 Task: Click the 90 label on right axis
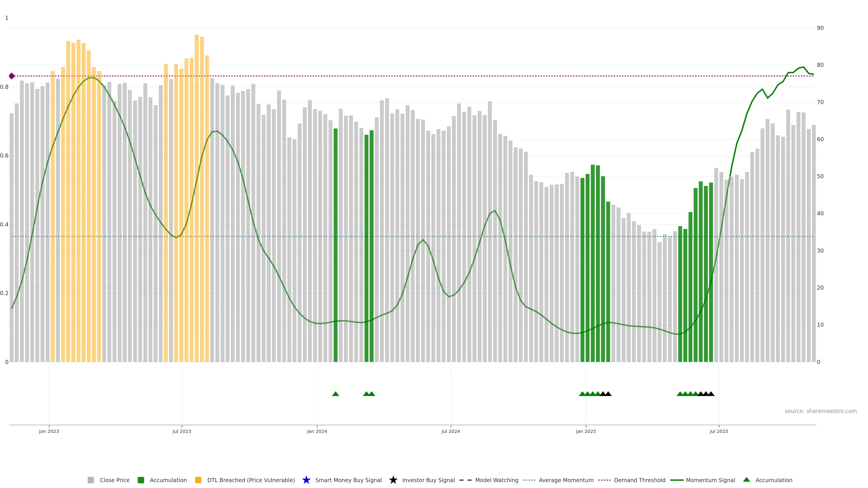click(x=820, y=28)
